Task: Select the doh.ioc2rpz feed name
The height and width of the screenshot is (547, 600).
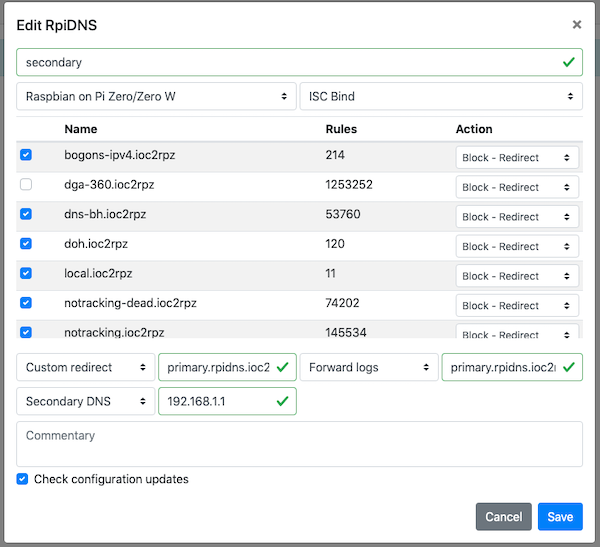Action: [96, 244]
